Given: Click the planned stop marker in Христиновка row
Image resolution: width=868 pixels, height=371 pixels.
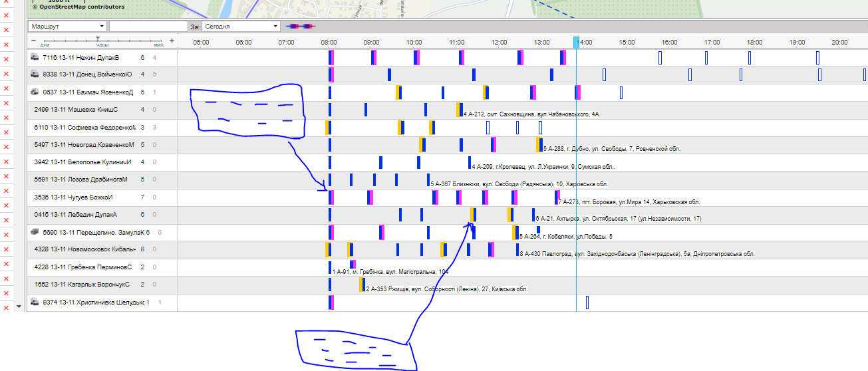Looking at the screenshot, I should click(587, 303).
